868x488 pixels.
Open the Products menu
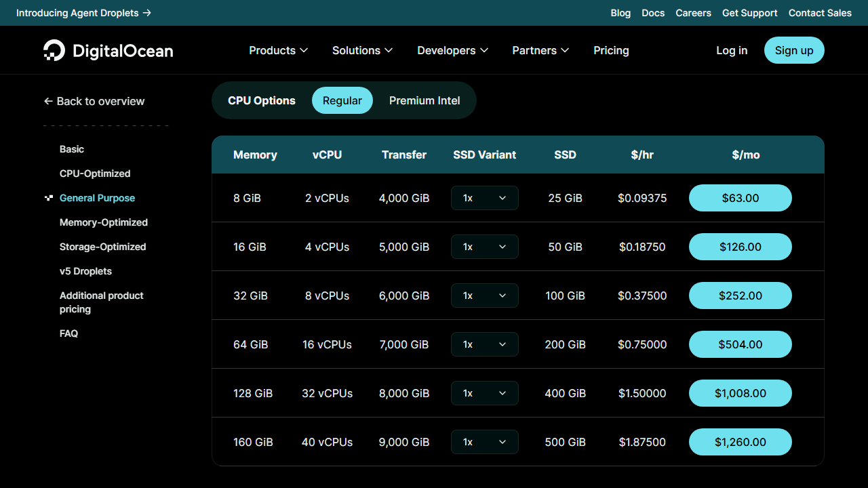278,50
